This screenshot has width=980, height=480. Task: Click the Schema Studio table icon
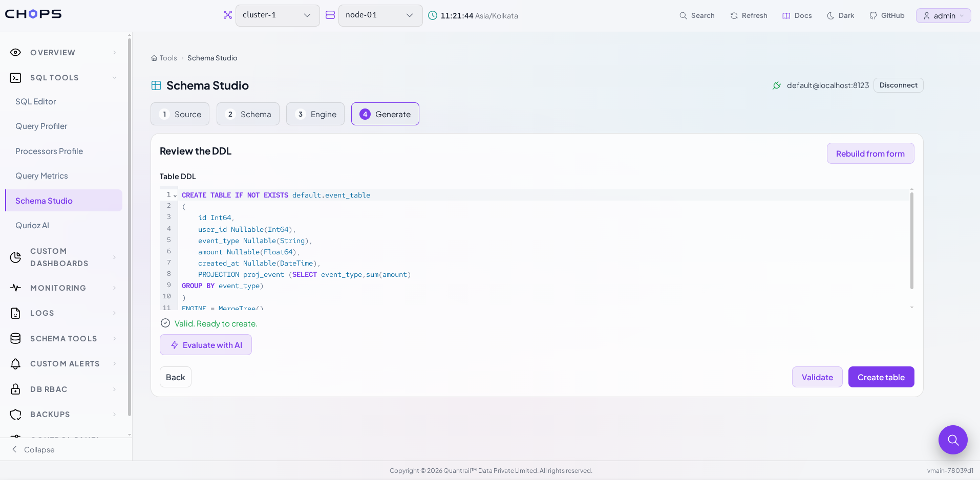click(x=156, y=85)
